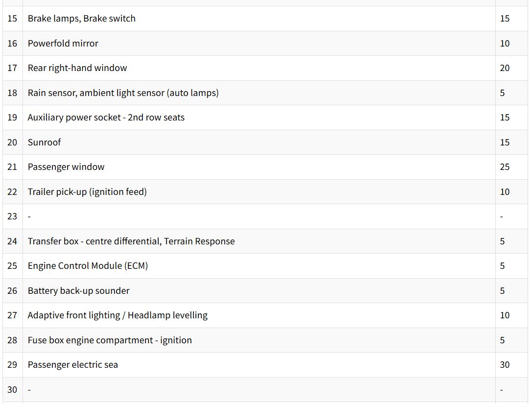This screenshot has height=404, width=532.
Task: Click fuse number 15 in first column
Action: pos(12,19)
